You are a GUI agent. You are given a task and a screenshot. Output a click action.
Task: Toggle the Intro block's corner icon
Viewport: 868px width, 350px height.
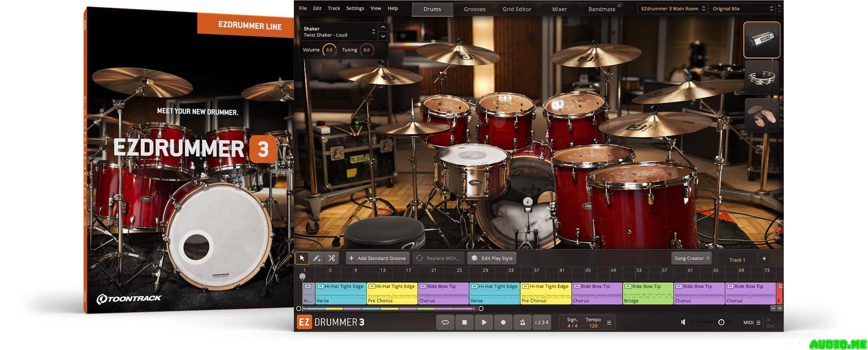(x=307, y=286)
